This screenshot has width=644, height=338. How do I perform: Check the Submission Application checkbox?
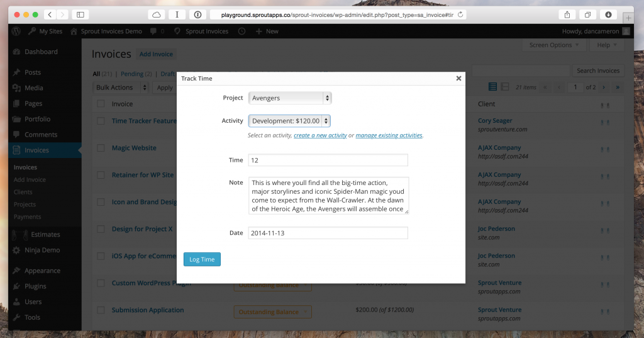101,310
